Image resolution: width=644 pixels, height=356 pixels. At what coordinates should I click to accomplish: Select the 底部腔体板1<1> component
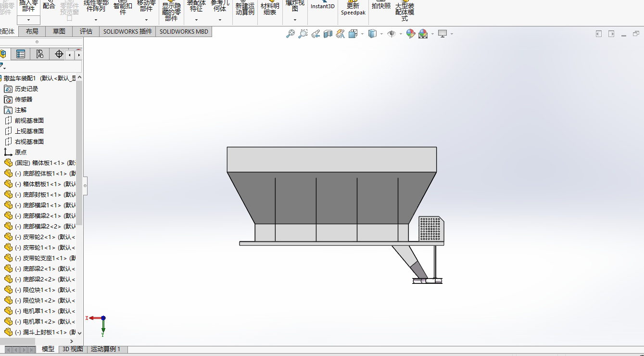tap(39, 173)
